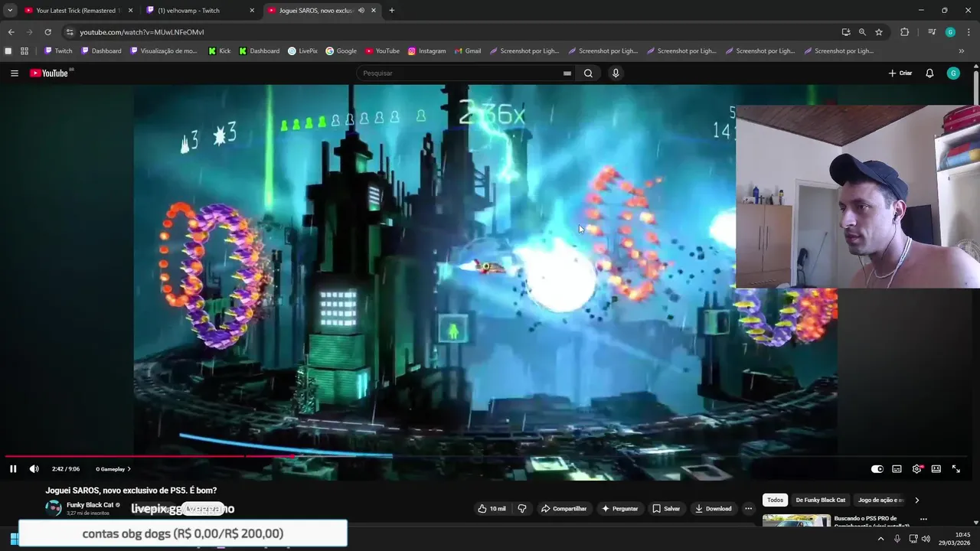Viewport: 980px width, 551px height.
Task: Go back in browser history
Action: click(x=11, y=32)
